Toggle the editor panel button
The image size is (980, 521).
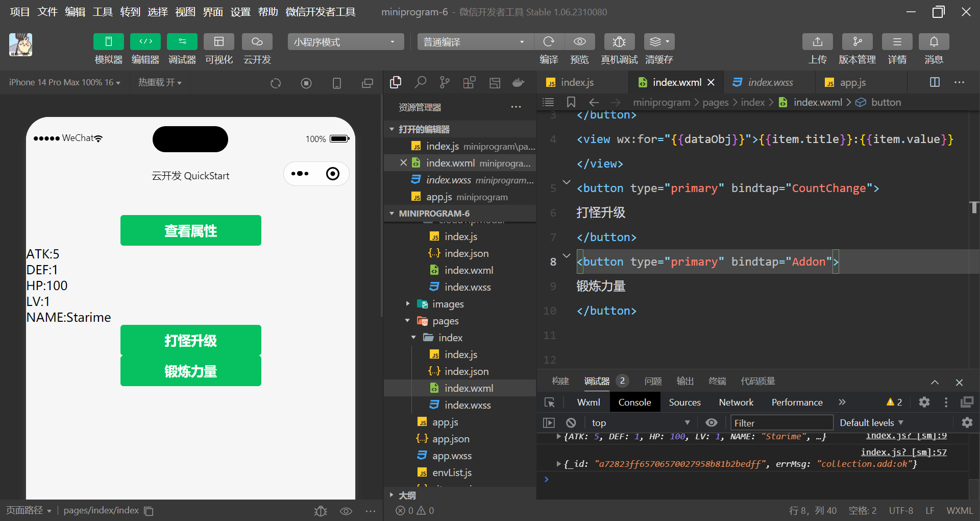click(x=145, y=42)
